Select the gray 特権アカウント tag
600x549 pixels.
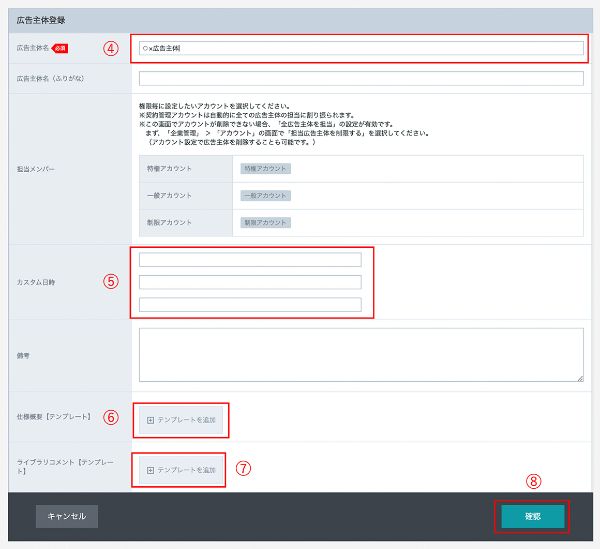click(x=265, y=169)
